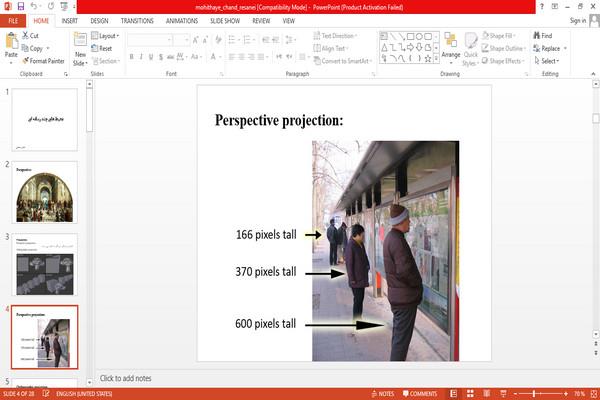Screen dimensions: 600x400
Task: Switch to the DESIGN tab
Action: (x=99, y=21)
